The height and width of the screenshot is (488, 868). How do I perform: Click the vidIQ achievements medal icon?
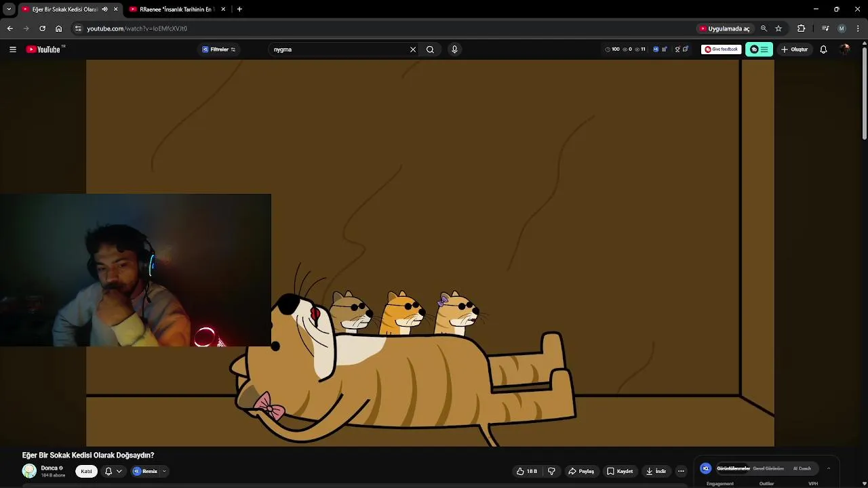(x=677, y=49)
